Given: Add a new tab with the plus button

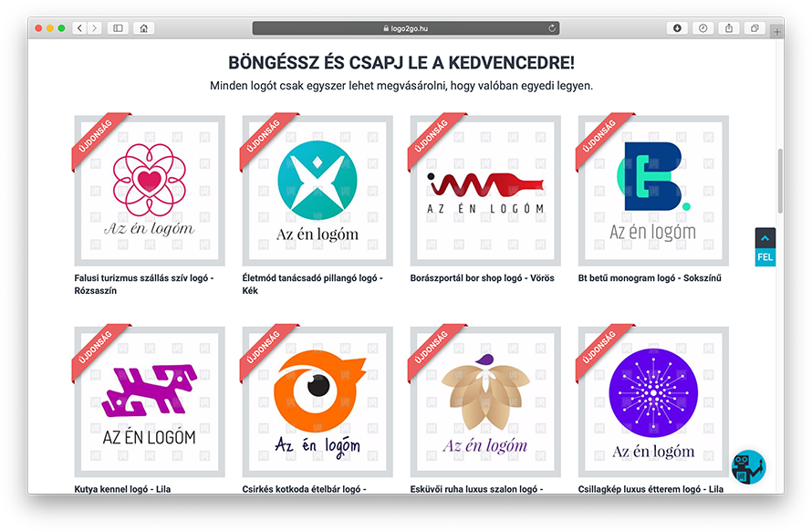Looking at the screenshot, I should [x=776, y=32].
